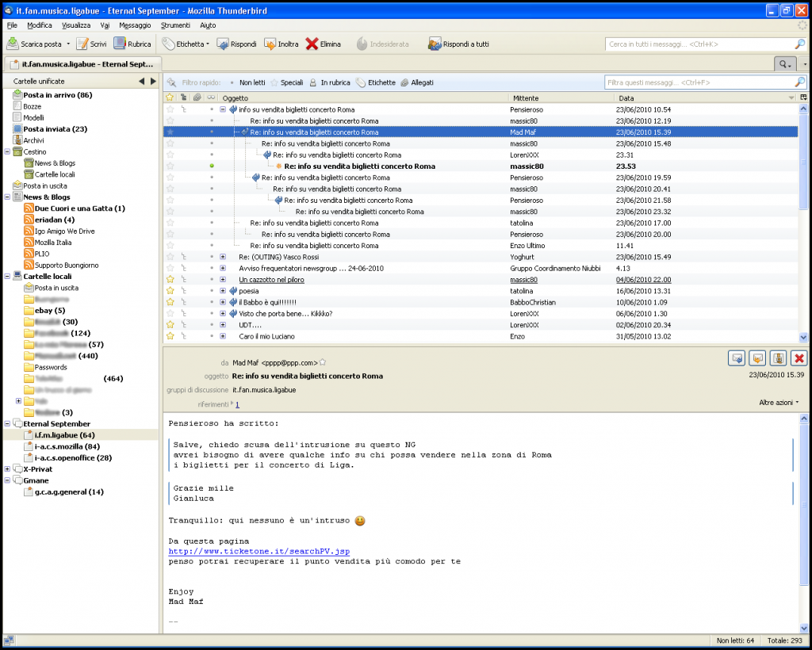
Task: Star the sender Mad Maf contact
Action: click(323, 362)
